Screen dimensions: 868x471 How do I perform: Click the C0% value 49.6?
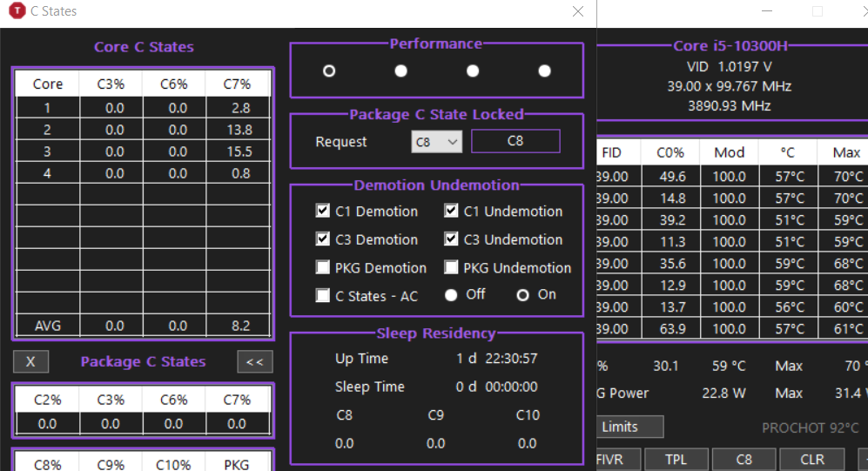[x=673, y=177]
